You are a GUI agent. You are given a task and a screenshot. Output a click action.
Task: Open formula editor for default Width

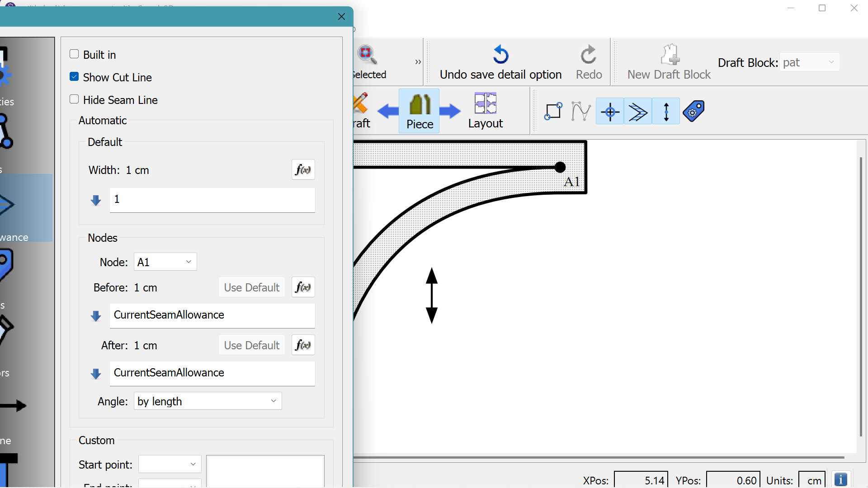tap(303, 170)
